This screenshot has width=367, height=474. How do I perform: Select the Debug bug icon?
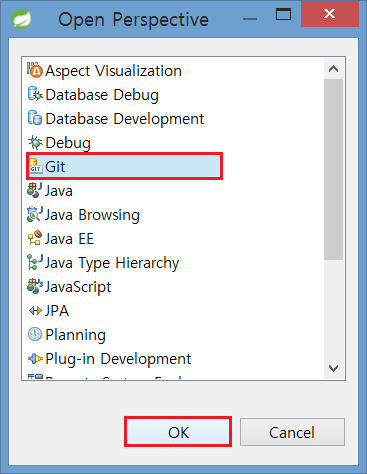pyautogui.click(x=35, y=143)
